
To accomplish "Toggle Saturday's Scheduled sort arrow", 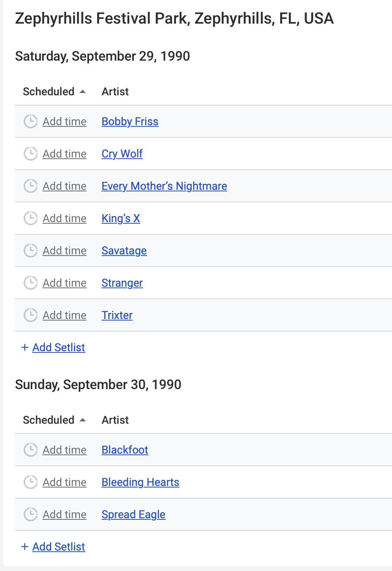I will point(83,92).
